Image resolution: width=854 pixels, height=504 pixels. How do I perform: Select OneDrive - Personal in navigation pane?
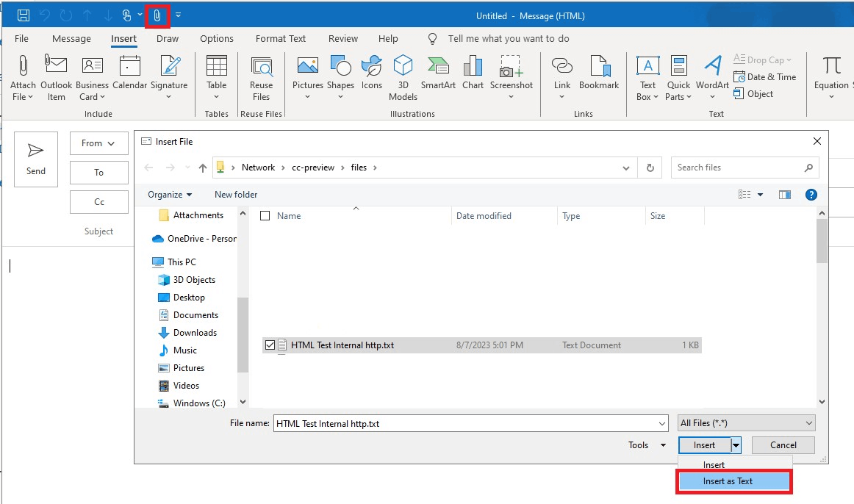point(195,238)
